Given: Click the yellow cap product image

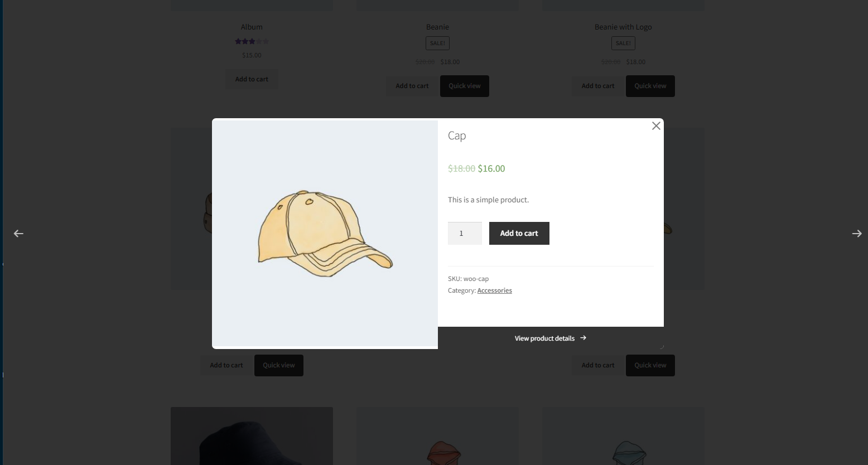Looking at the screenshot, I should (x=325, y=234).
